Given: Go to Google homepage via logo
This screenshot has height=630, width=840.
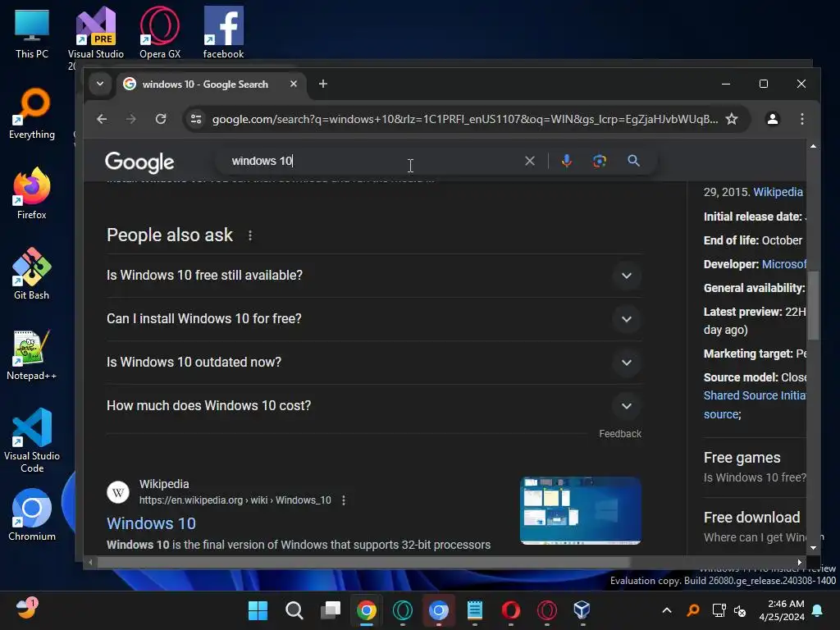Looking at the screenshot, I should coord(139,162).
